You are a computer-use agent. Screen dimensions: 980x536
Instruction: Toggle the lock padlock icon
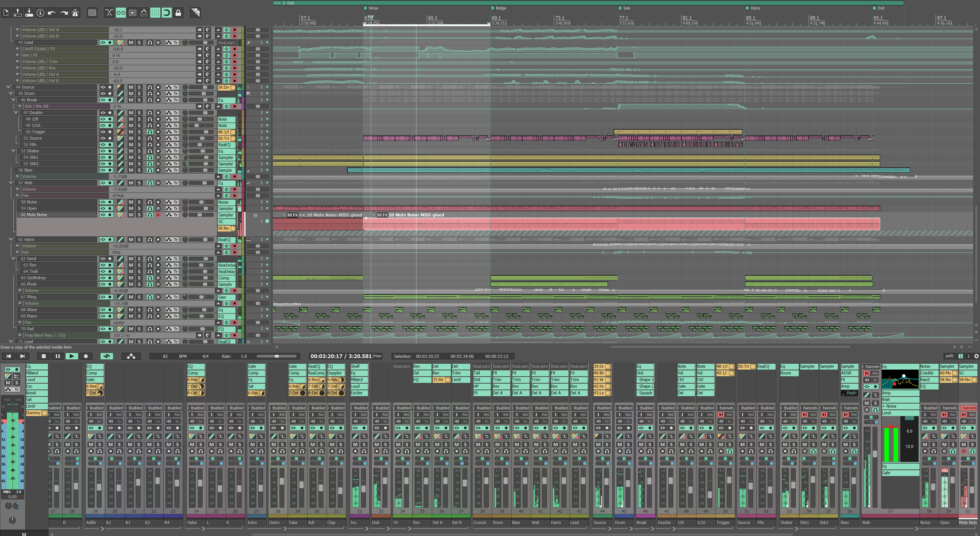click(x=178, y=13)
